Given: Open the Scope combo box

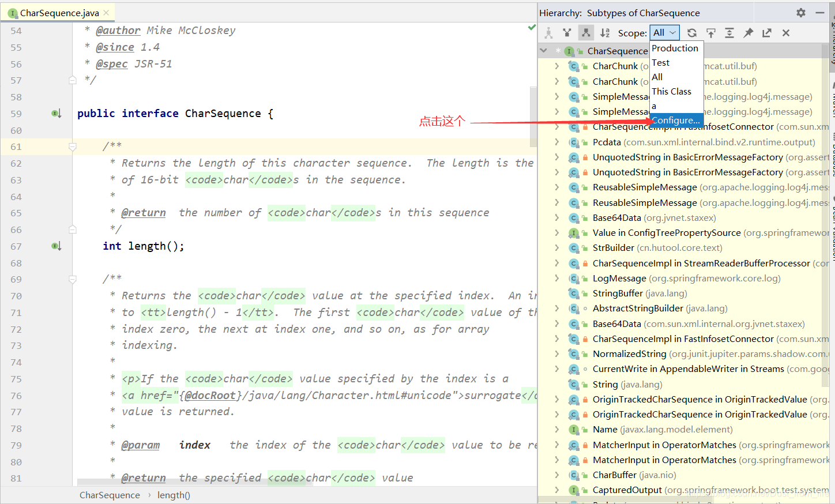Looking at the screenshot, I should coord(664,33).
